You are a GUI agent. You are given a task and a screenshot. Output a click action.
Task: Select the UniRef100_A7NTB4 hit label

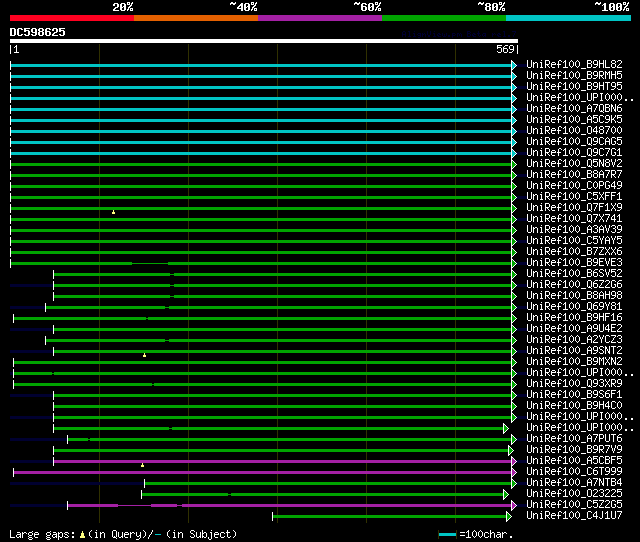point(574,483)
